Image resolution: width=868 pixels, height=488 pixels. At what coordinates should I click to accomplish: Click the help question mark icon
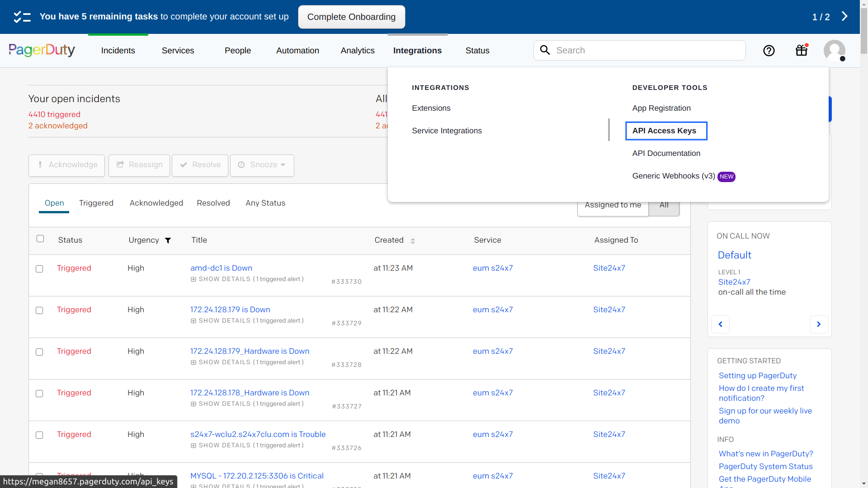coord(769,50)
